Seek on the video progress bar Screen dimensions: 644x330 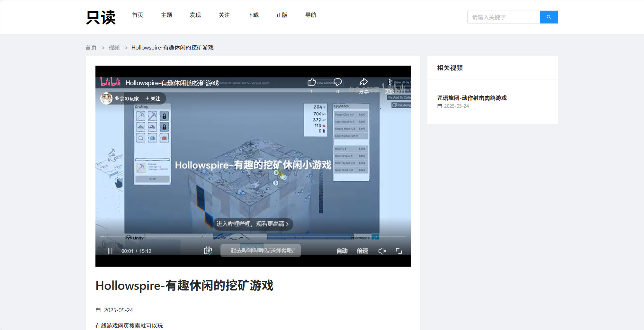point(253,236)
